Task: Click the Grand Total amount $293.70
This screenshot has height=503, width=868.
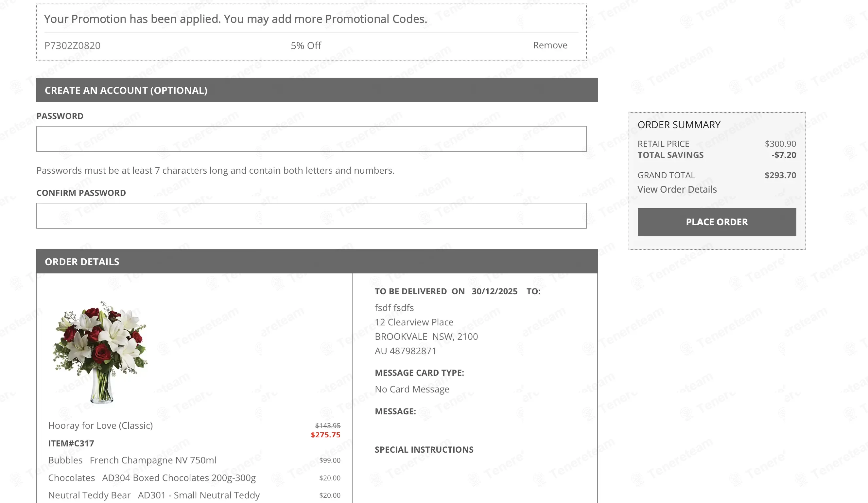Action: pos(780,175)
